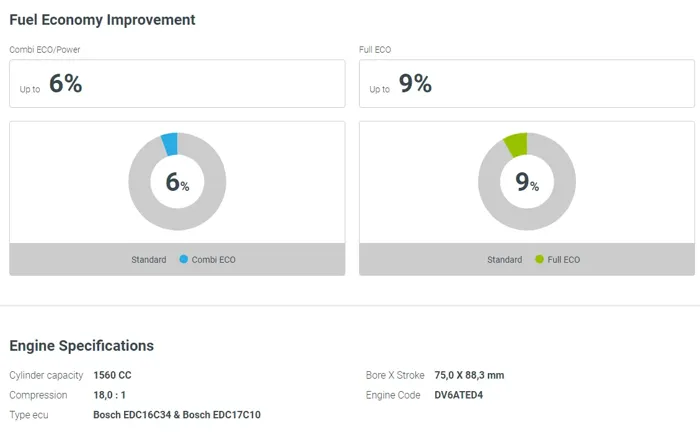Toggle Standard legend in Combi ECO chart
Viewport: 700px width, 440px height.
click(x=149, y=260)
